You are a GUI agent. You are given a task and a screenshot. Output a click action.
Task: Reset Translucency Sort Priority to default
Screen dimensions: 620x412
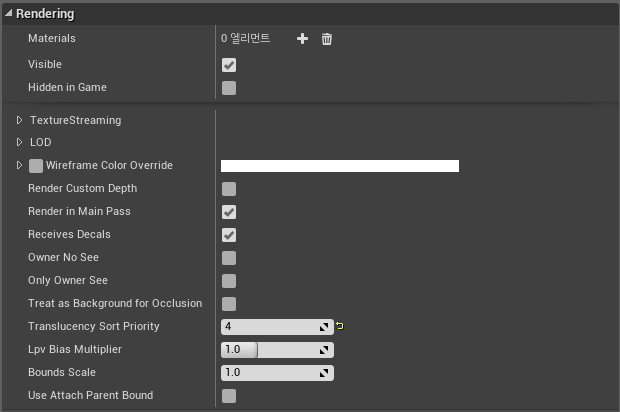click(340, 326)
